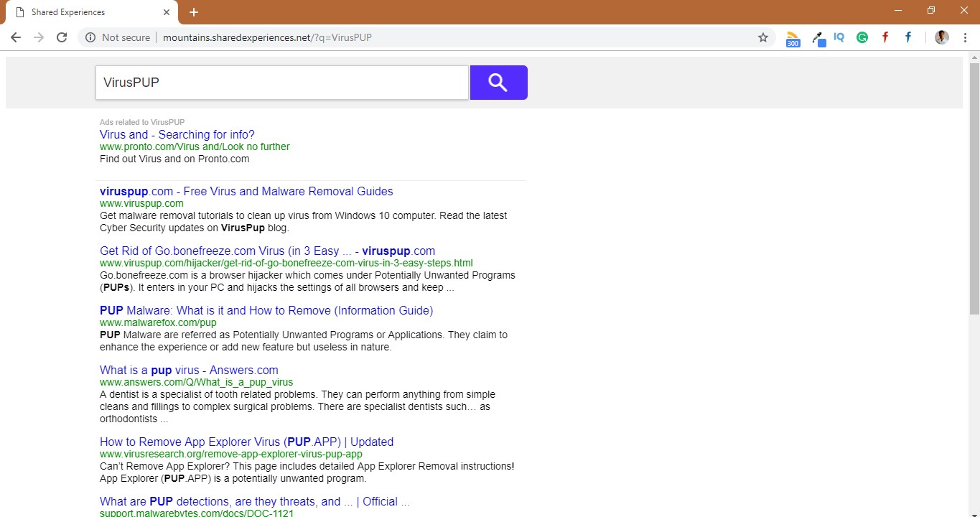Image resolution: width=980 pixels, height=517 pixels.
Task: Open the Chrome three-dot menu
Action: [x=966, y=37]
